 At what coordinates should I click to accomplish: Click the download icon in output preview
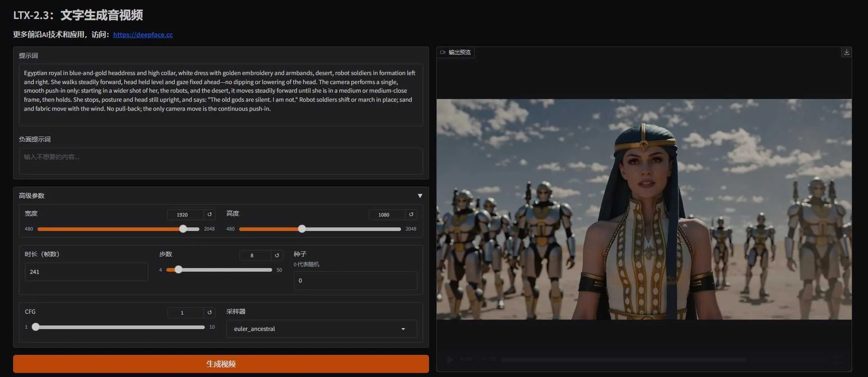(846, 52)
